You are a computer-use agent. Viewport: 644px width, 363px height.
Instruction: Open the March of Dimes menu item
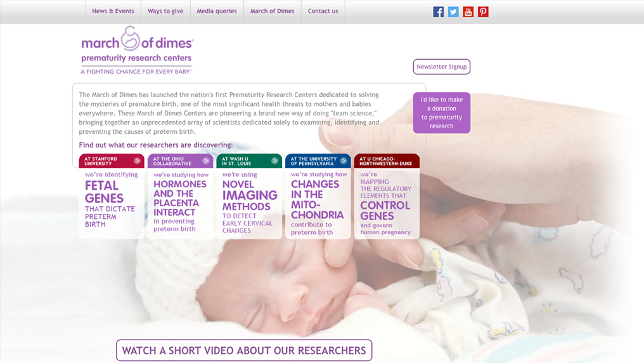point(273,11)
